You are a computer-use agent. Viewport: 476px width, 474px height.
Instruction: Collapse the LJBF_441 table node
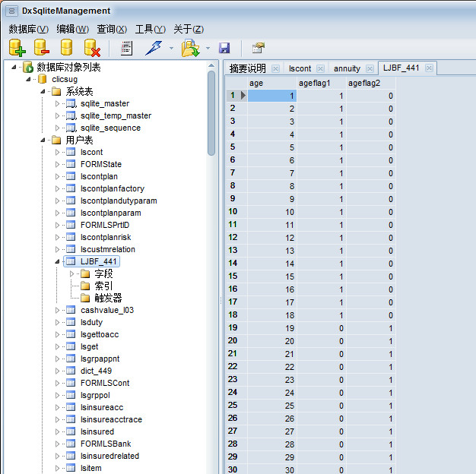(57, 261)
